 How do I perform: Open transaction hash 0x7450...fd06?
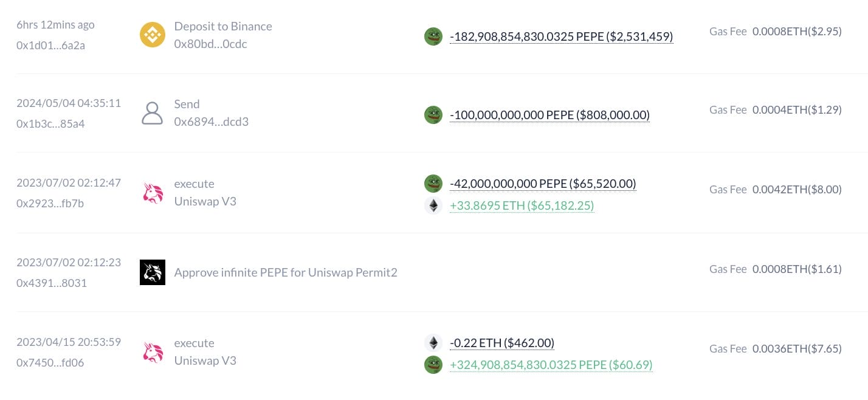[50, 362]
